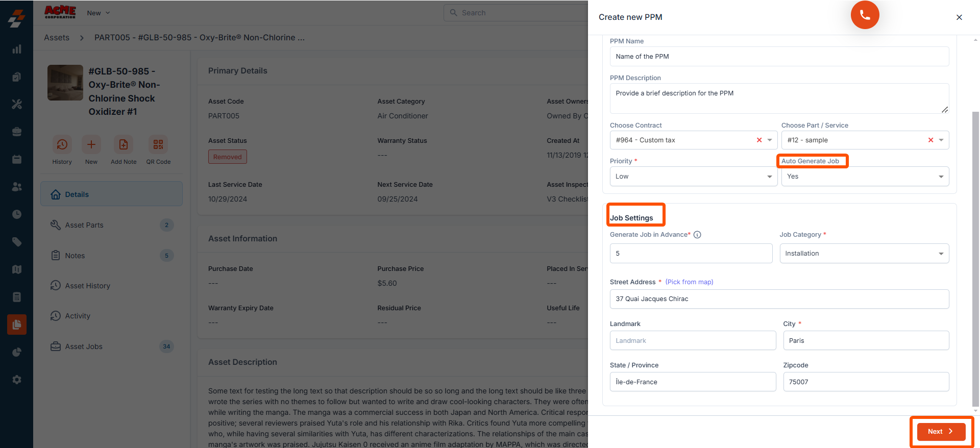This screenshot has height=448, width=980.
Task: Go to the Notes section
Action: 75,256
